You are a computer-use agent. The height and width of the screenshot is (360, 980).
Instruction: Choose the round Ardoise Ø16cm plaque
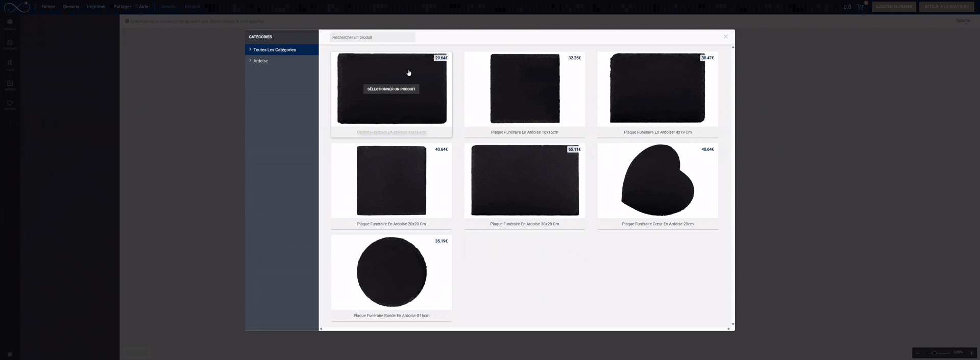[391, 272]
